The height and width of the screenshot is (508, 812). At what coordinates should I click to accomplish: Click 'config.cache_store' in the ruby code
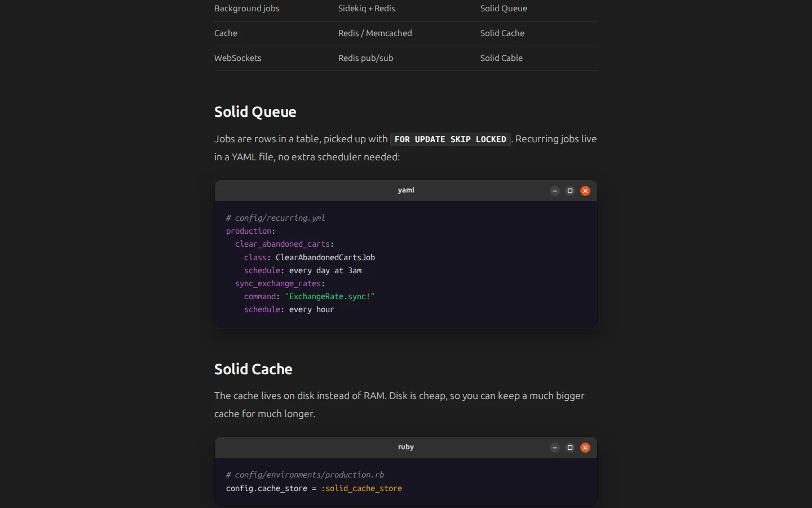pyautogui.click(x=267, y=488)
